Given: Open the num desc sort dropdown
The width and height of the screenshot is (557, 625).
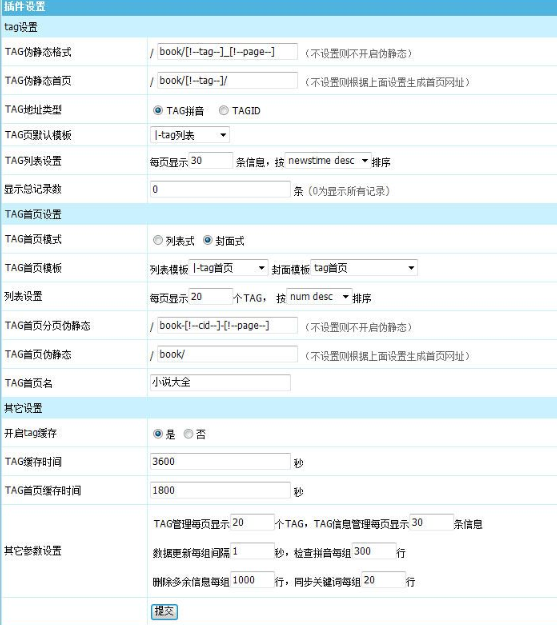Looking at the screenshot, I should 319,297.
